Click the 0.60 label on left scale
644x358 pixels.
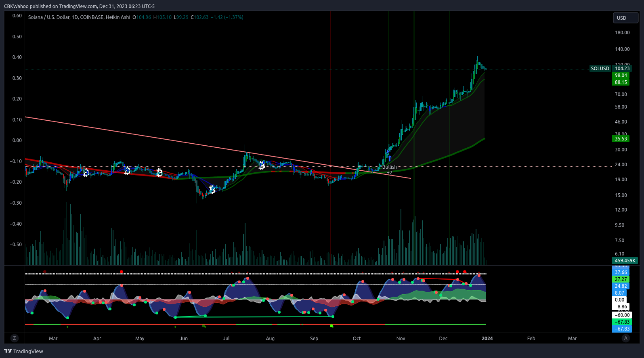17,16
